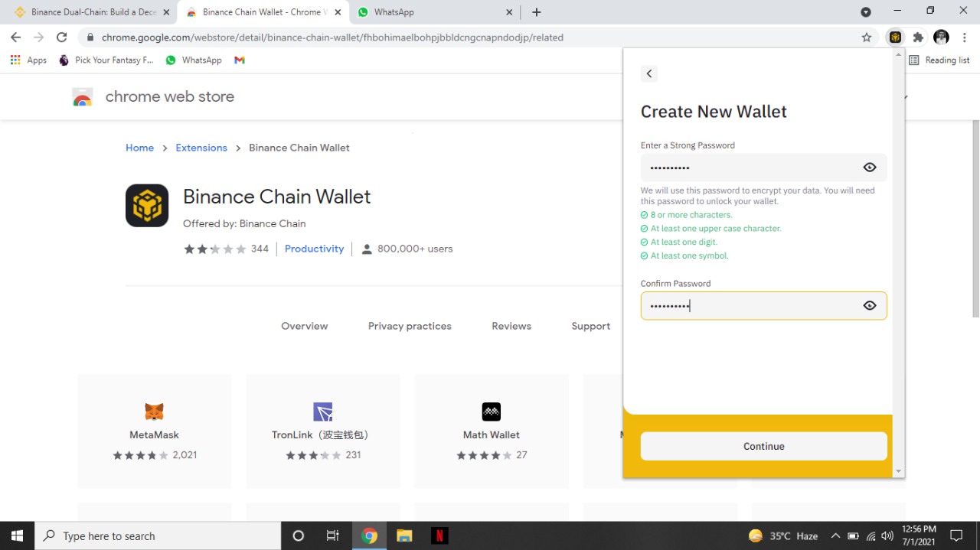This screenshot has height=550, width=980.
Task: Open the Windows Start menu
Action: (17, 535)
